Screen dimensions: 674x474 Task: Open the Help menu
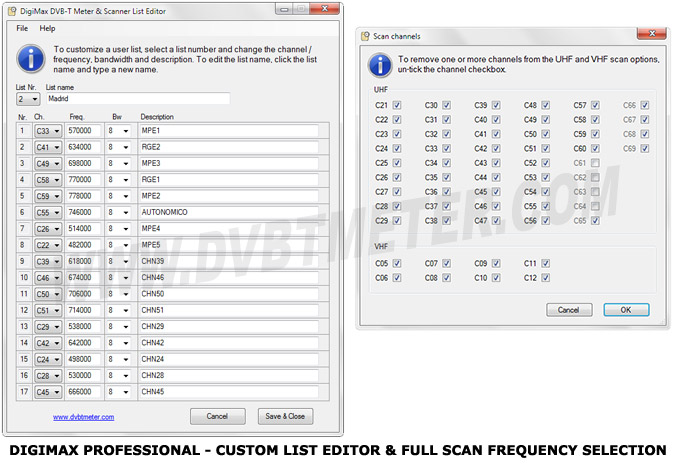[47, 28]
